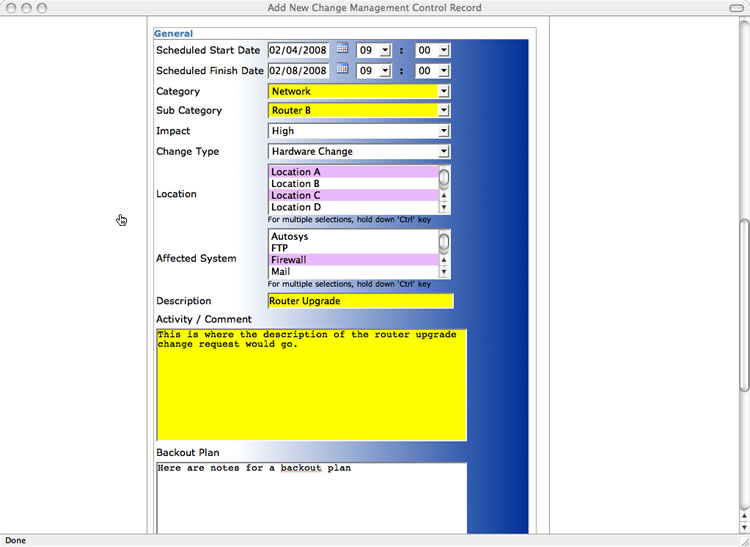Zoom the window with the third title button
This screenshot has height=547, width=750.
pyautogui.click(x=42, y=8)
